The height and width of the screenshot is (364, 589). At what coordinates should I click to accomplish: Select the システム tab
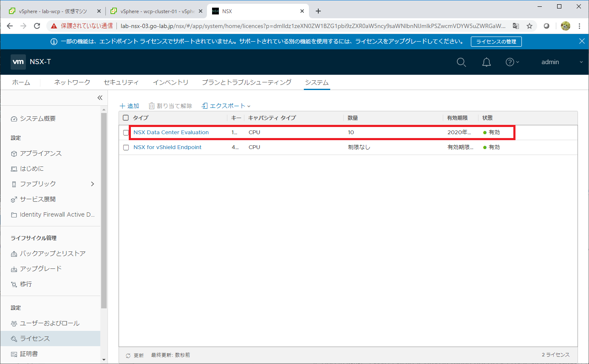pos(317,82)
